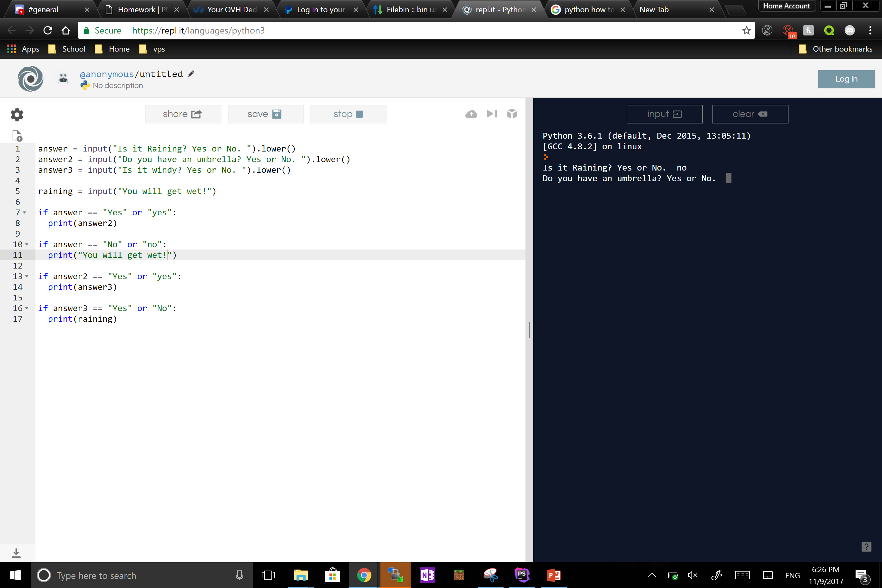Screen dimensions: 882x588
Task: Open Chrome's three-dot menu
Action: tap(870, 30)
